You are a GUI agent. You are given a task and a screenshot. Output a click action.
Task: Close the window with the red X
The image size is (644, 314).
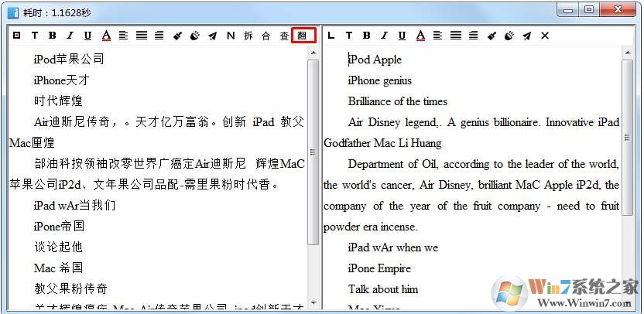point(618,11)
